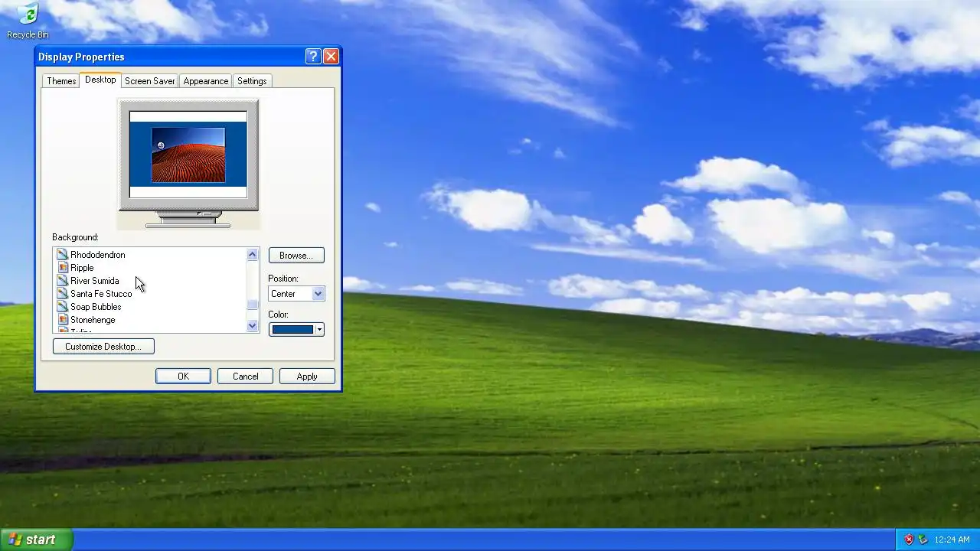Open the Windows start menu

36,540
